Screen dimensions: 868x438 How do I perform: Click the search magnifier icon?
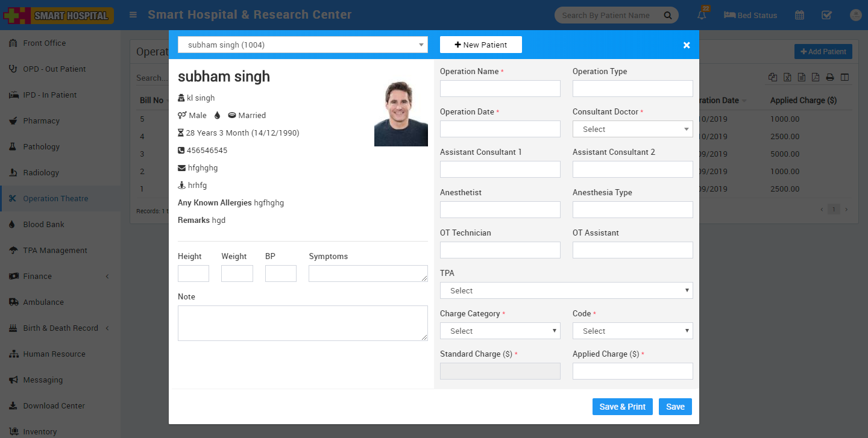point(667,15)
